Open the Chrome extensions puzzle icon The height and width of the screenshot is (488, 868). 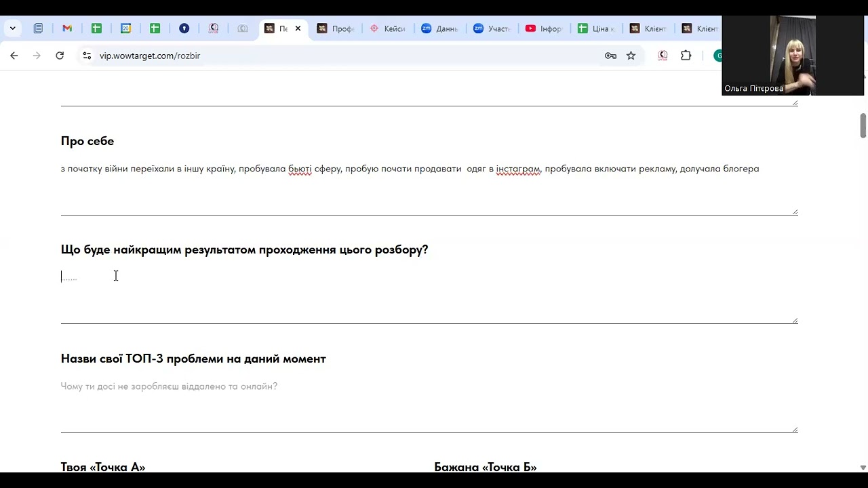(686, 56)
